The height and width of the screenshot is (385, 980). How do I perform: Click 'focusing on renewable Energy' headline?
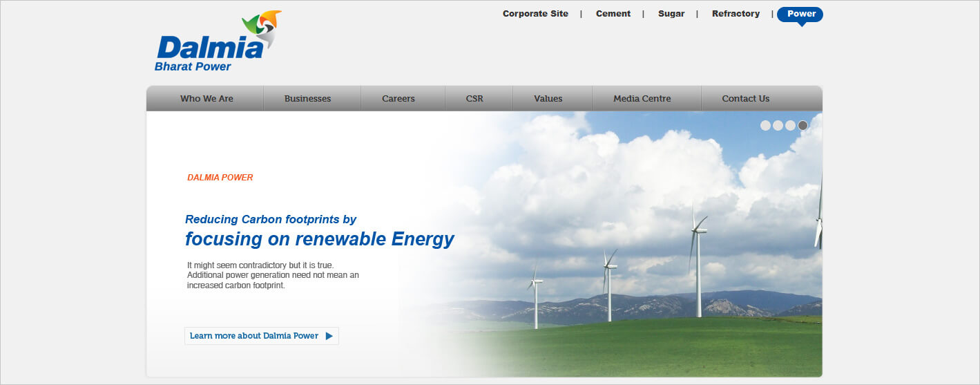(320, 239)
